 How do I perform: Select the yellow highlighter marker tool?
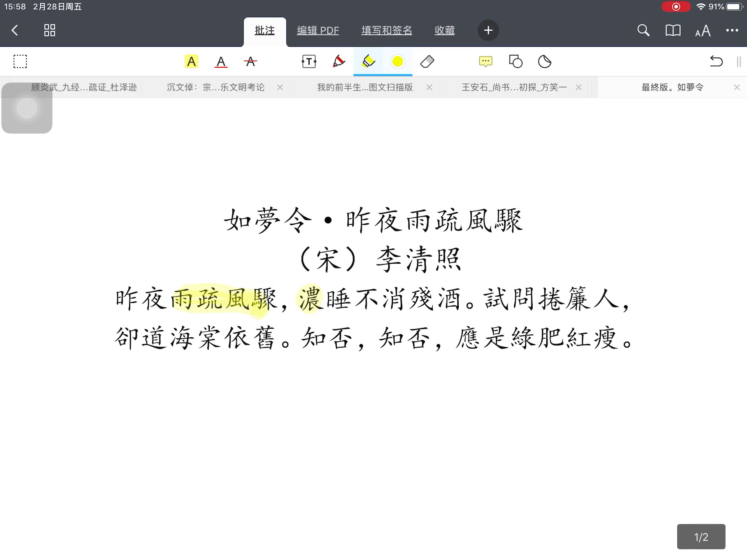point(368,61)
